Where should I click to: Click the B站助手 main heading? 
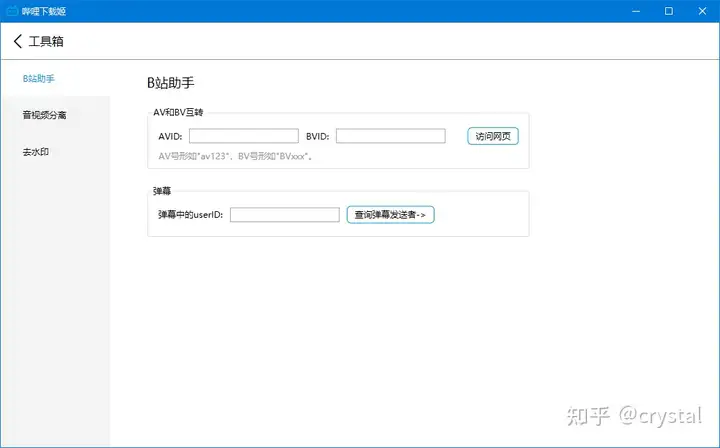tap(171, 83)
